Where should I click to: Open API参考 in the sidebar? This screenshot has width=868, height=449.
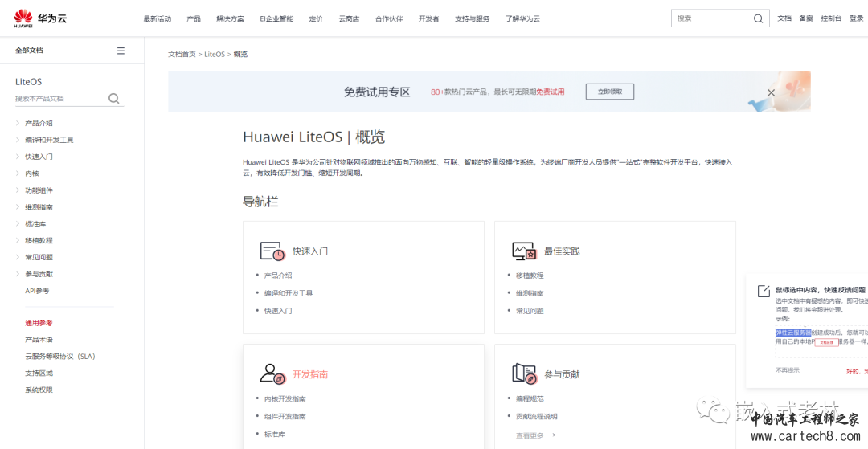(x=37, y=290)
